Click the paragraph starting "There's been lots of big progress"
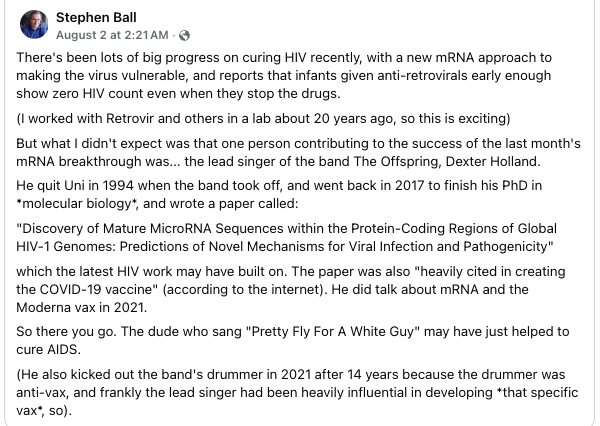 click(x=290, y=76)
